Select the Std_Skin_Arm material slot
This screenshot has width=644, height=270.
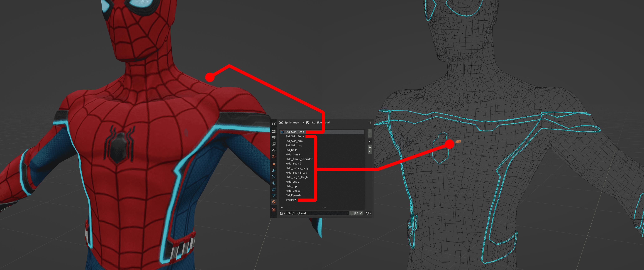[x=322, y=141]
